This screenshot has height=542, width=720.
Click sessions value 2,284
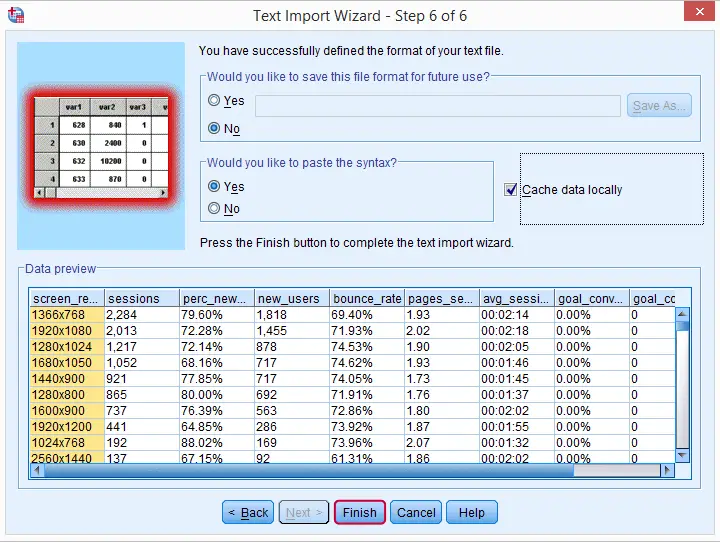coord(142,315)
